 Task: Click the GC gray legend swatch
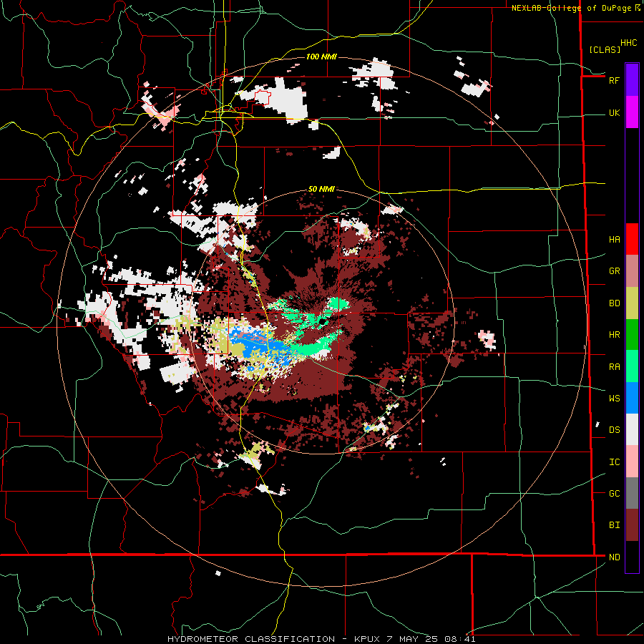pyautogui.click(x=632, y=493)
